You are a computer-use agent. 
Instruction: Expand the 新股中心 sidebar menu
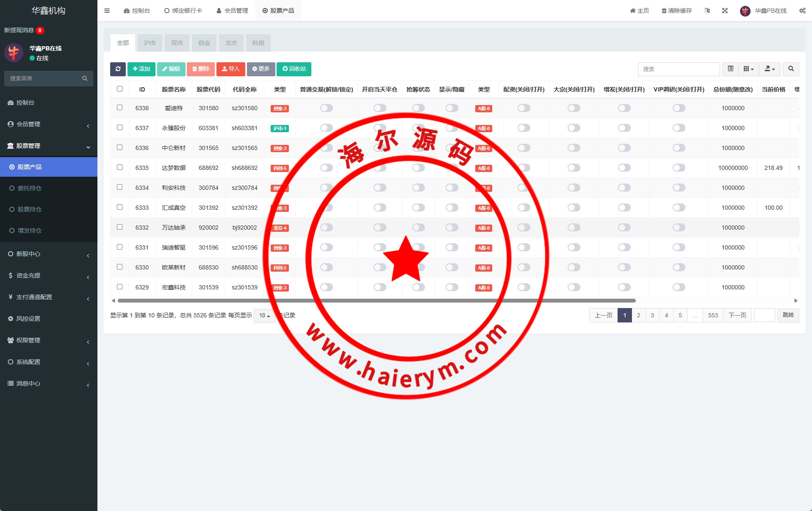(x=48, y=254)
